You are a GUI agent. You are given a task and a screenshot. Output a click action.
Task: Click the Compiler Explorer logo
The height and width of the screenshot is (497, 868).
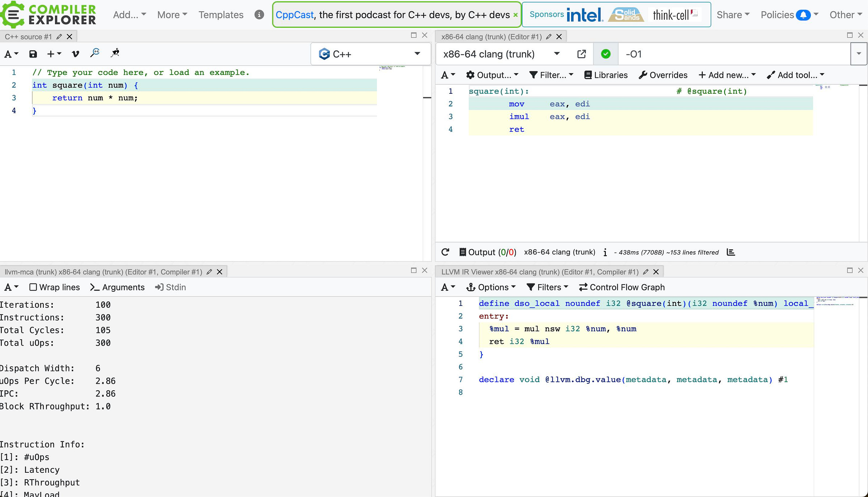[48, 14]
